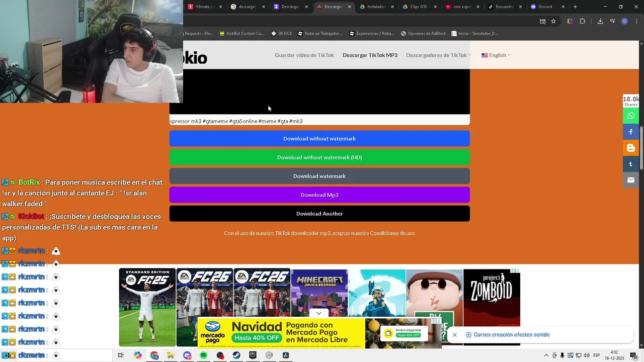Screen dimensions: 644x362
Task: Open DaVinci Resolve from taskbar
Action: [286, 355]
